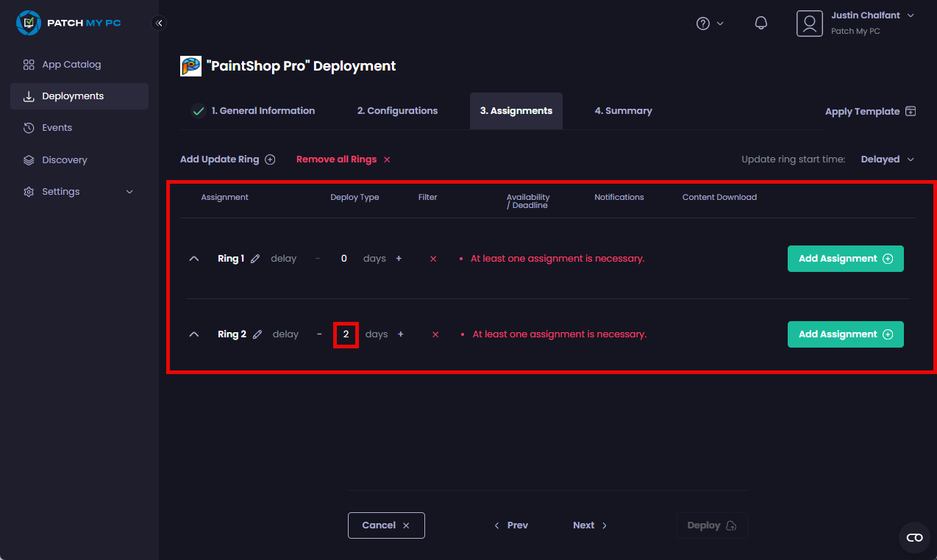This screenshot has height=560, width=937.
Task: Click the Remove all Rings link
Action: pyautogui.click(x=336, y=159)
